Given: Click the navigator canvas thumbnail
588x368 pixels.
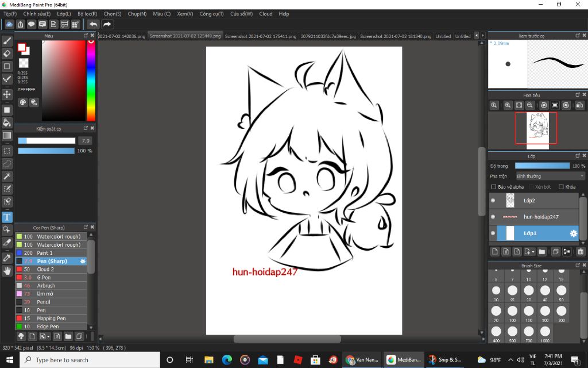Looking at the screenshot, I should pyautogui.click(x=537, y=131).
